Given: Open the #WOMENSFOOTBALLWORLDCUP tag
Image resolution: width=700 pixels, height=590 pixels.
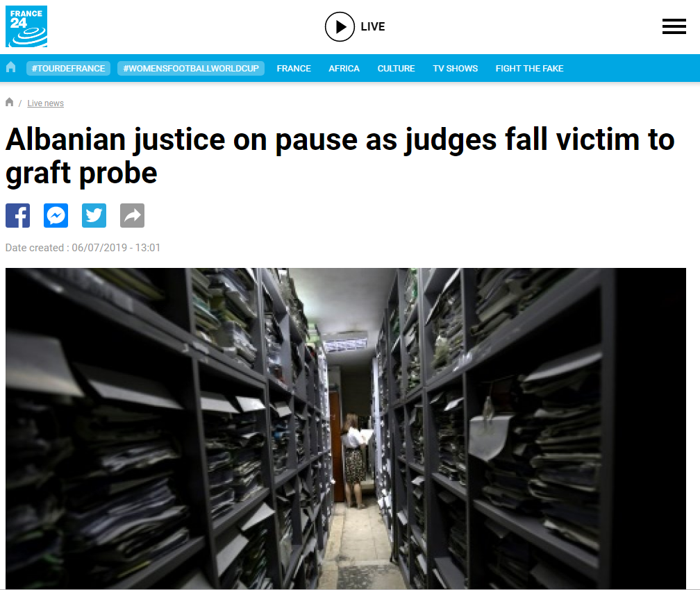Looking at the screenshot, I should 191,68.
